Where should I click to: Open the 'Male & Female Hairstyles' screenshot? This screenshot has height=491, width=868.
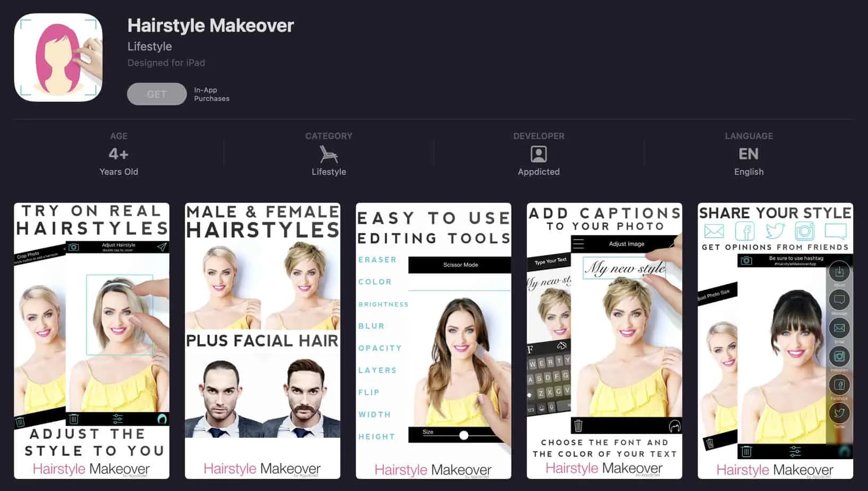point(263,341)
